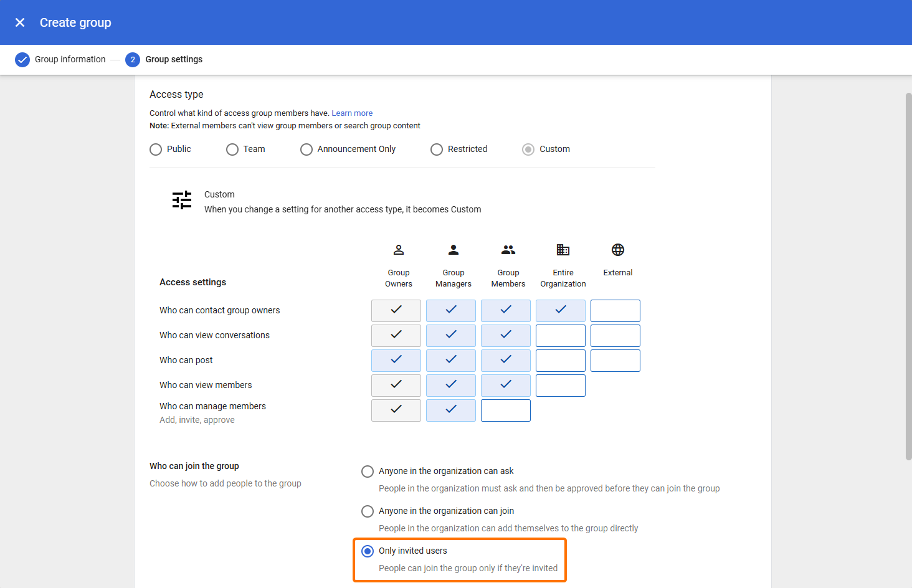The width and height of the screenshot is (912, 588).
Task: Go to Group settings step 2
Action: tap(164, 60)
